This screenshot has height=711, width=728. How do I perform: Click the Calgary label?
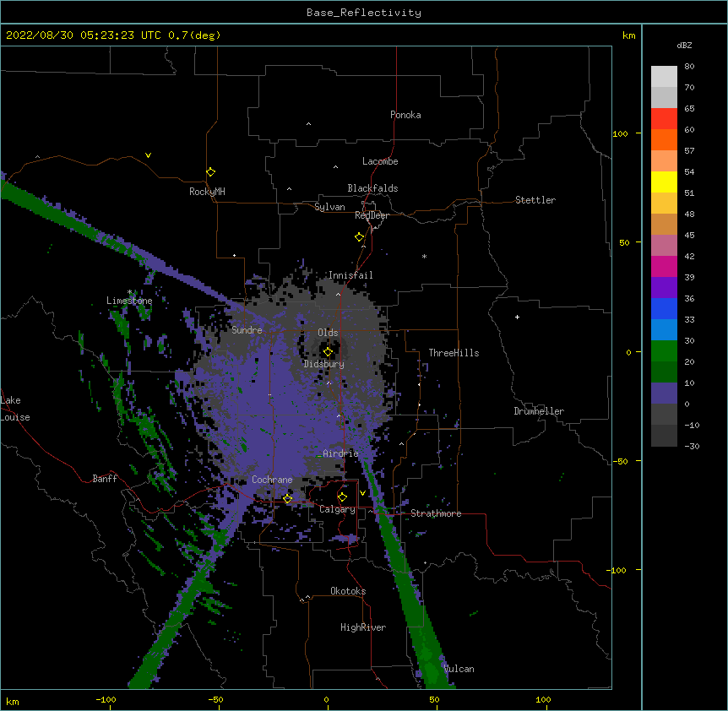(x=338, y=509)
